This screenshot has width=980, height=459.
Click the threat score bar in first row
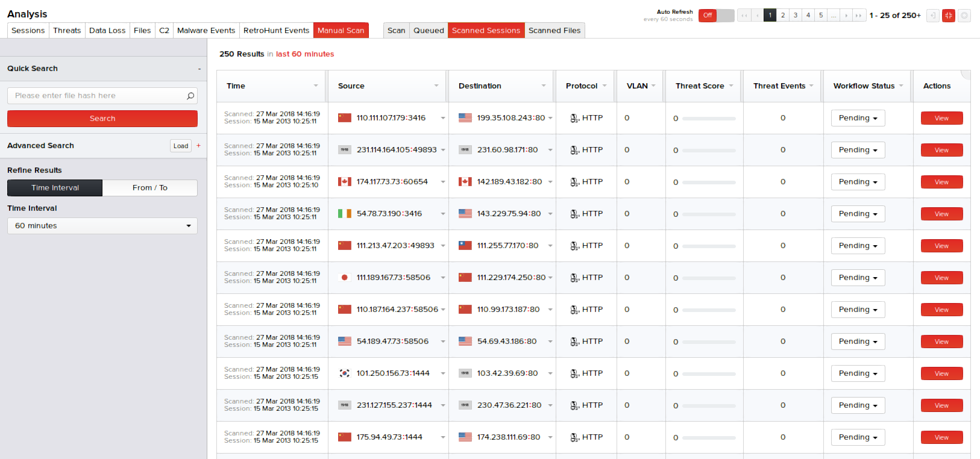(x=708, y=119)
